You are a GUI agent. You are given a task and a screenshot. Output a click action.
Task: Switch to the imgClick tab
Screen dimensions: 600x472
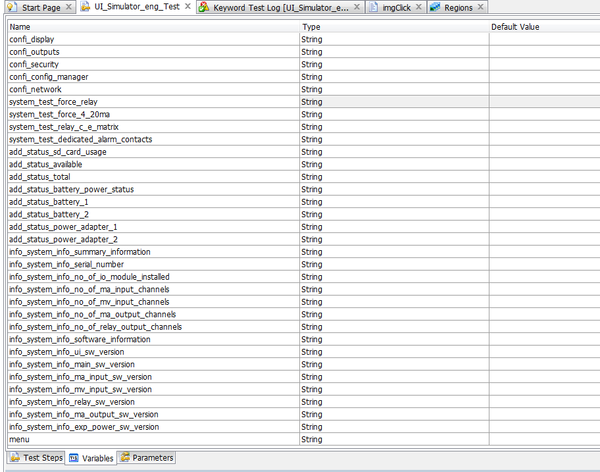click(392, 7)
